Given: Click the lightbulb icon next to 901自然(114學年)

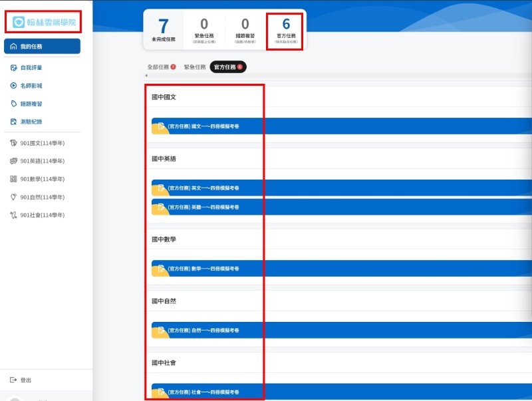Looking at the screenshot, I should click(13, 197).
